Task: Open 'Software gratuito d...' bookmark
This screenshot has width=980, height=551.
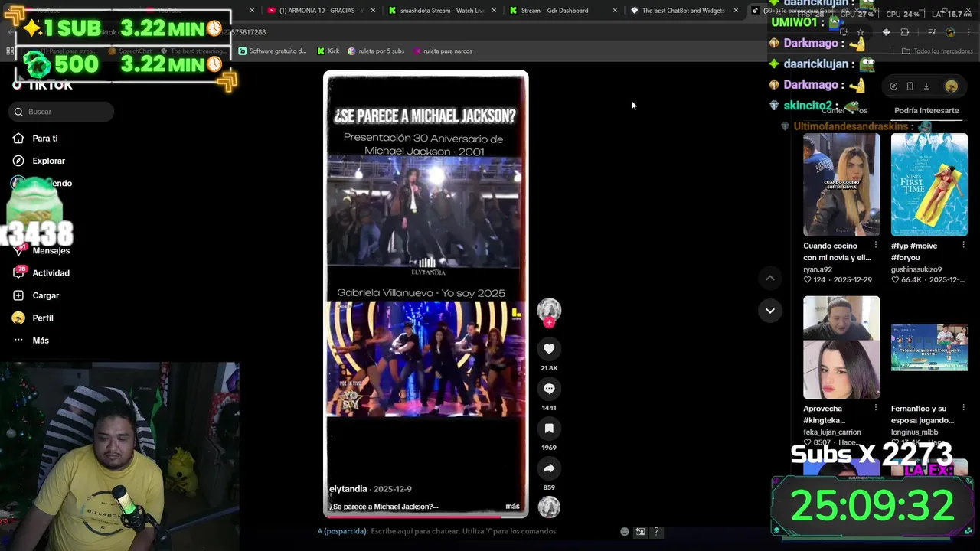Action: 273,51
